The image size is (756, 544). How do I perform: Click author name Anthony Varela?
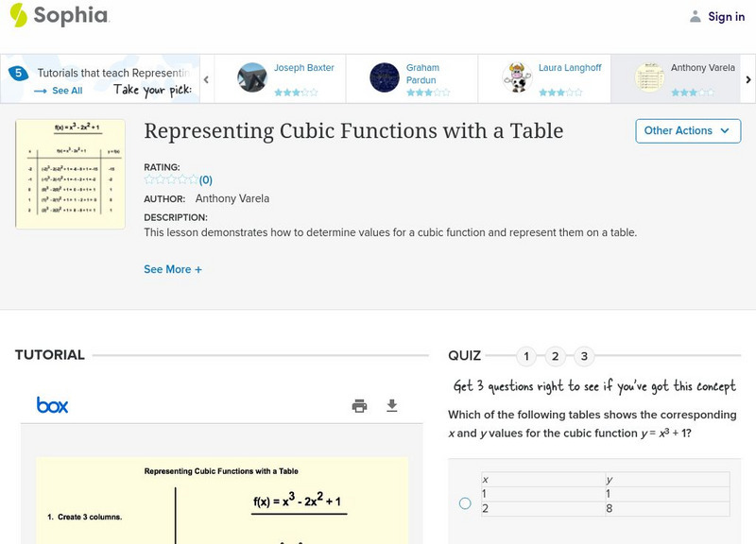(x=232, y=198)
